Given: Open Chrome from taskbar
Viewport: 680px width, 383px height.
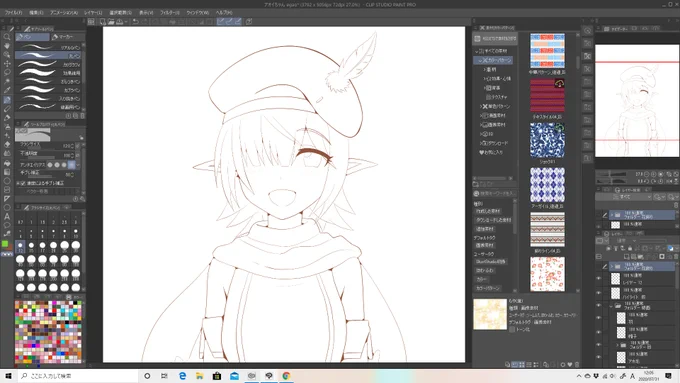Looking at the screenshot, I should 286,376.
